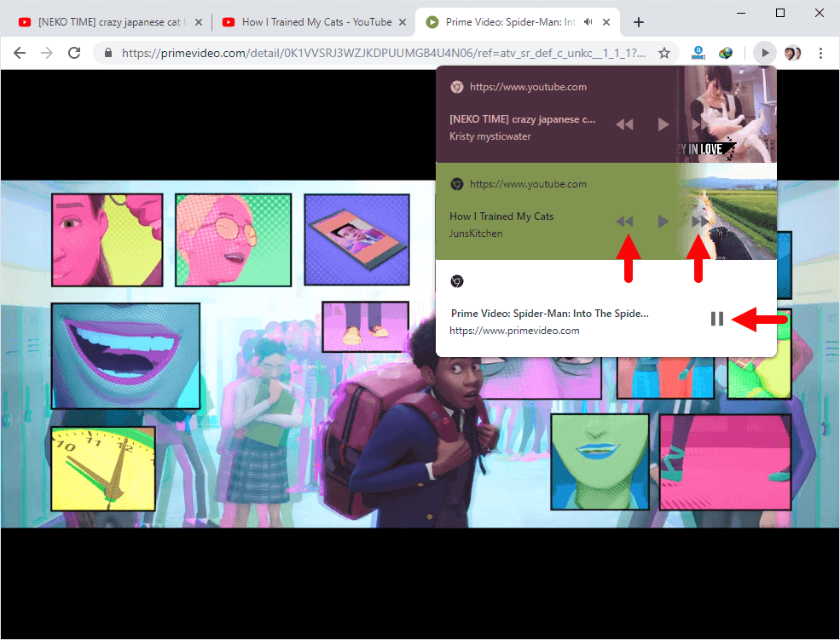Skip forward in the NEKO TIME media card
Image resolution: width=840 pixels, height=640 pixels.
pos(699,124)
